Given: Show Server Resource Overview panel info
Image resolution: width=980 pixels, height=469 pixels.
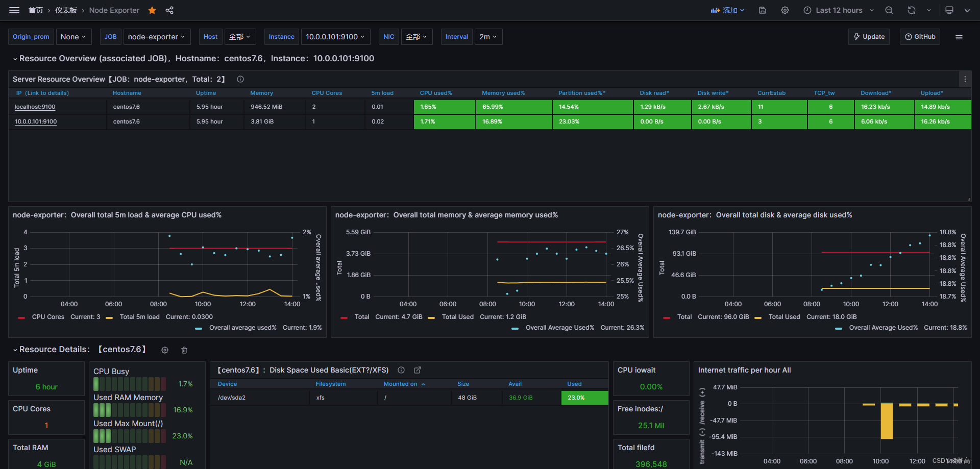Looking at the screenshot, I should pos(240,79).
